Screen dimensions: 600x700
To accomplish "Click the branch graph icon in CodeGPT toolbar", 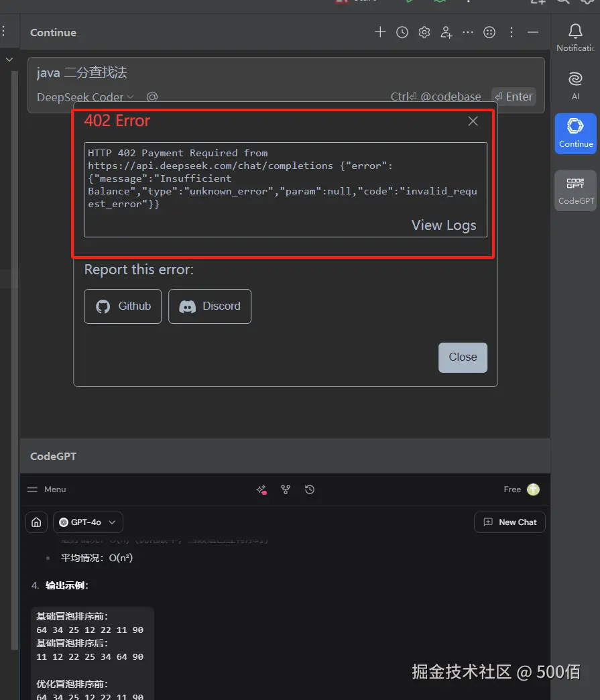I will (x=286, y=489).
